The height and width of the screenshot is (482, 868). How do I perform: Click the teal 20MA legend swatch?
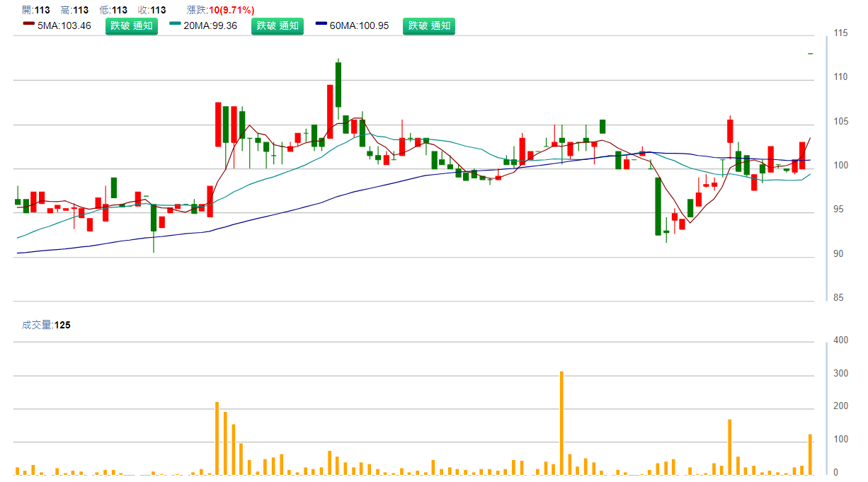pos(176,24)
